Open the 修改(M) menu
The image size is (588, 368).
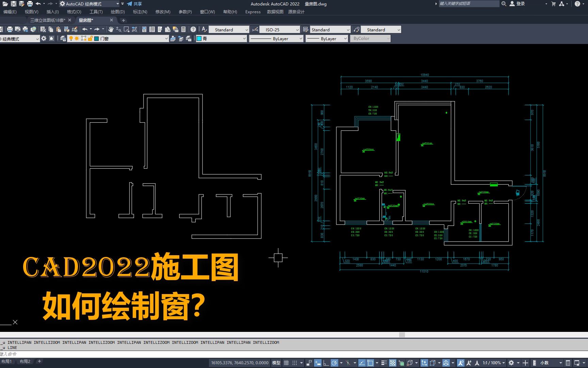pos(163,12)
